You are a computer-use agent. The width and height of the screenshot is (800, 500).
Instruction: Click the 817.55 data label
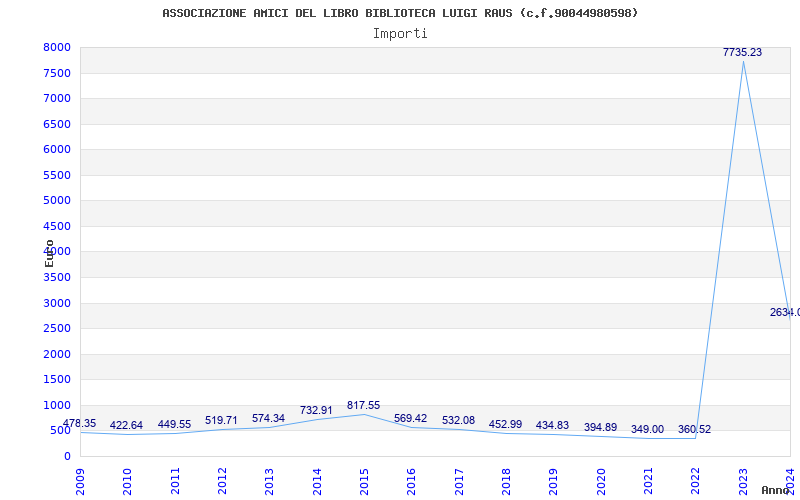(x=363, y=406)
